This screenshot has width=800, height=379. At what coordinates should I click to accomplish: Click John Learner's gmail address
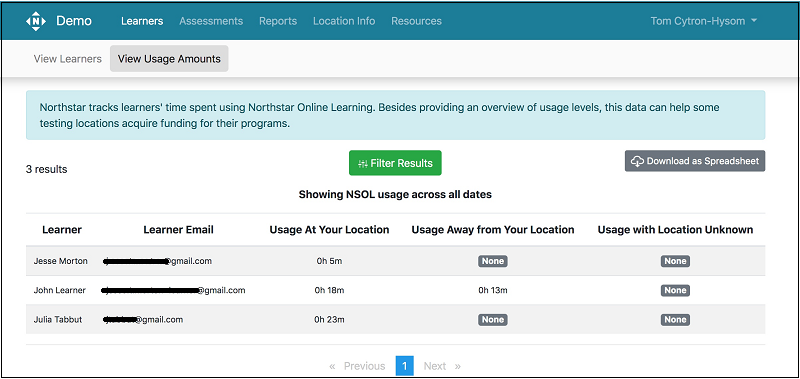(173, 290)
